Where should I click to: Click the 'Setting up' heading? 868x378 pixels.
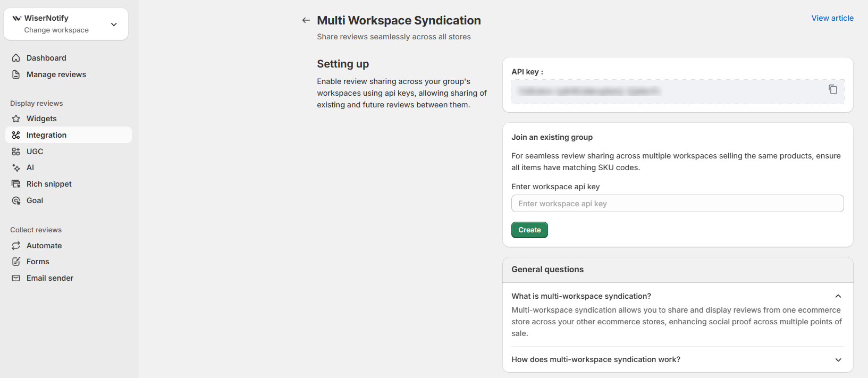pos(343,64)
